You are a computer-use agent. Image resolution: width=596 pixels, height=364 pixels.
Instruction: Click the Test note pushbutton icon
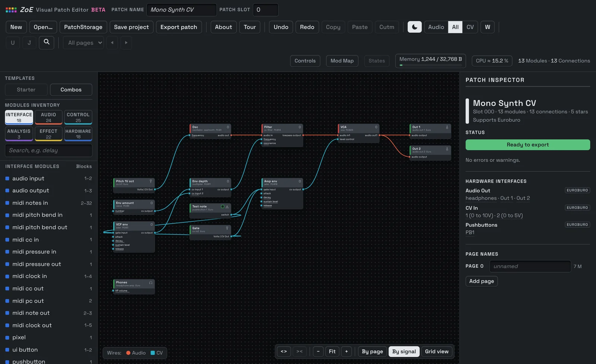point(227,207)
